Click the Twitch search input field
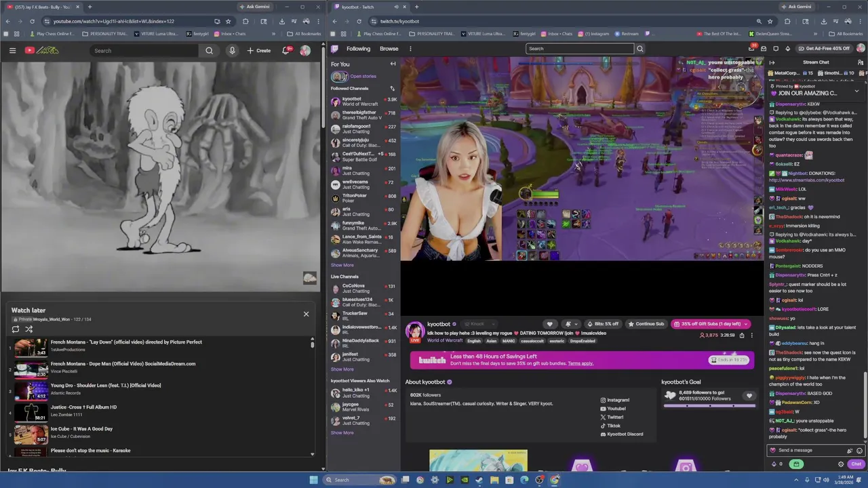 (580, 49)
